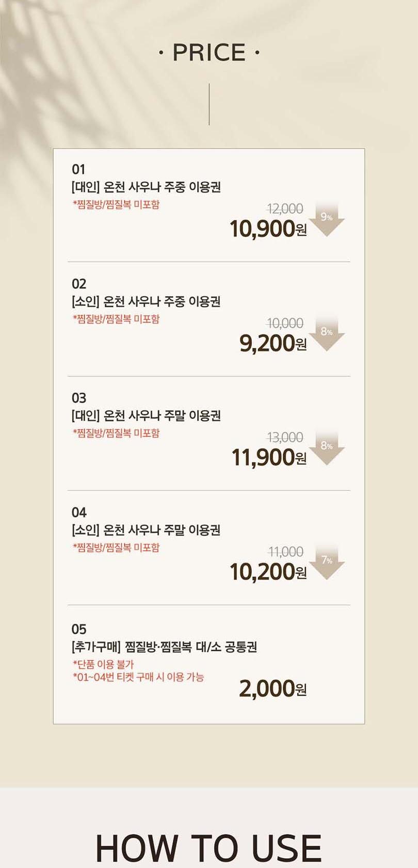
Task: Click the 11,900원 sale price
Action: pos(268,457)
